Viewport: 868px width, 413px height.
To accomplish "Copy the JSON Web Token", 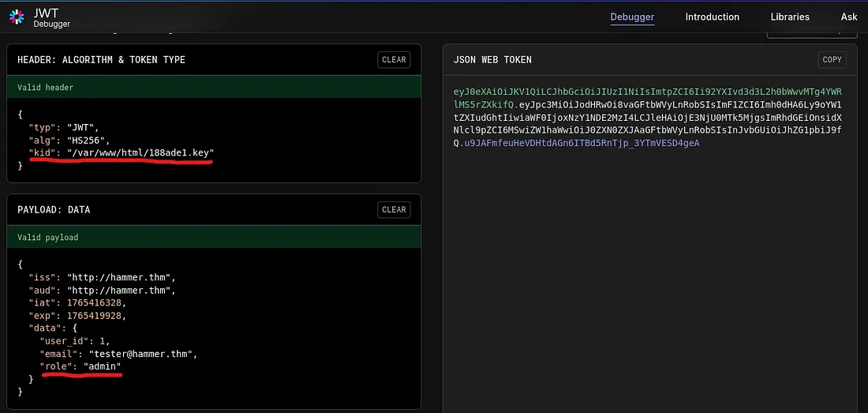I will 832,59.
